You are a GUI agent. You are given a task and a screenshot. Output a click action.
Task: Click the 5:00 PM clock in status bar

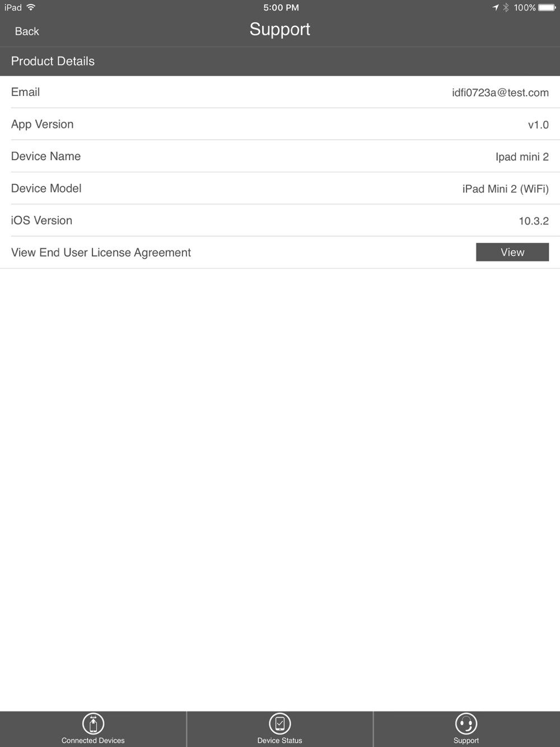tap(281, 7)
